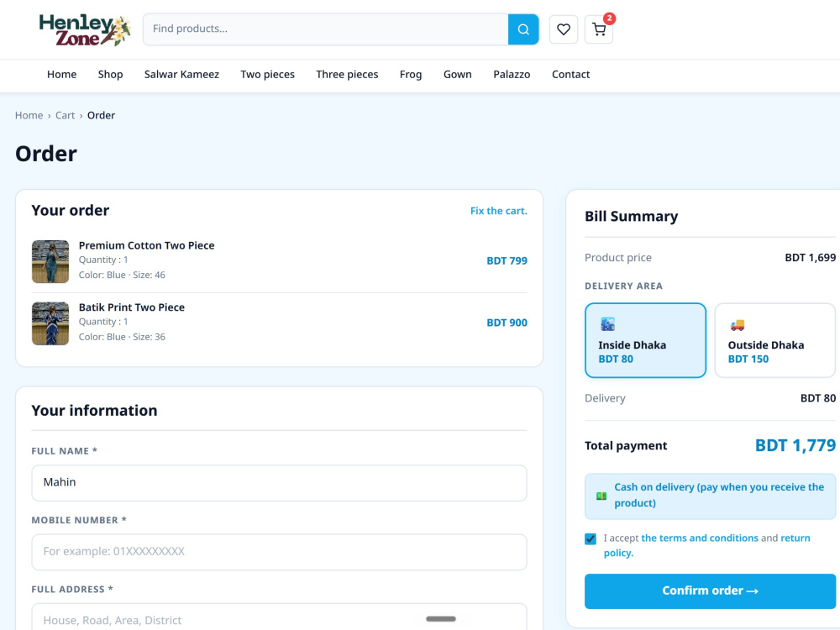Open the Contact page
The height and width of the screenshot is (630, 840).
(x=570, y=75)
